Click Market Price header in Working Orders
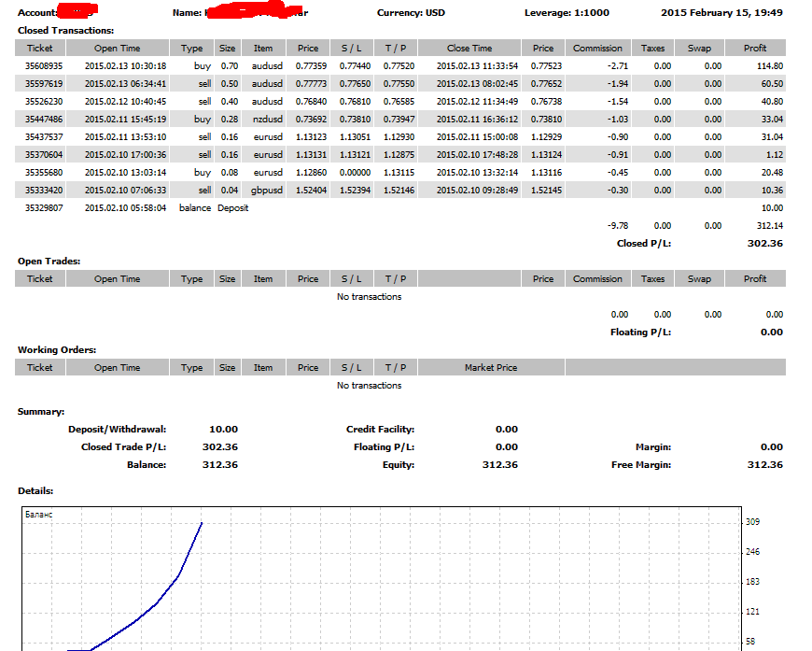Image resolution: width=812 pixels, height=651 pixels. [490, 367]
